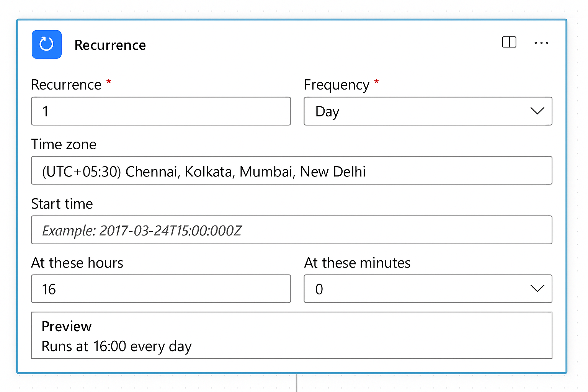Click the Start time label
The image size is (588, 392).
point(62,204)
